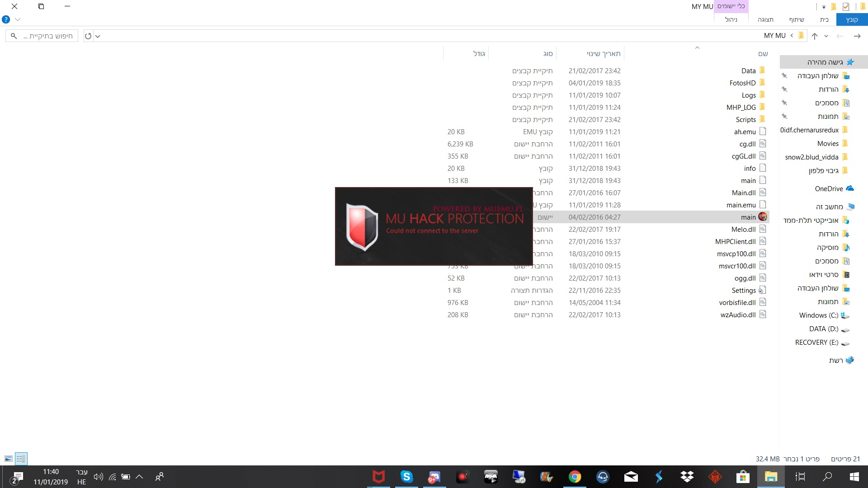Click the refresh button beside address bar
Screen dimensions: 868x488
(x=88, y=36)
